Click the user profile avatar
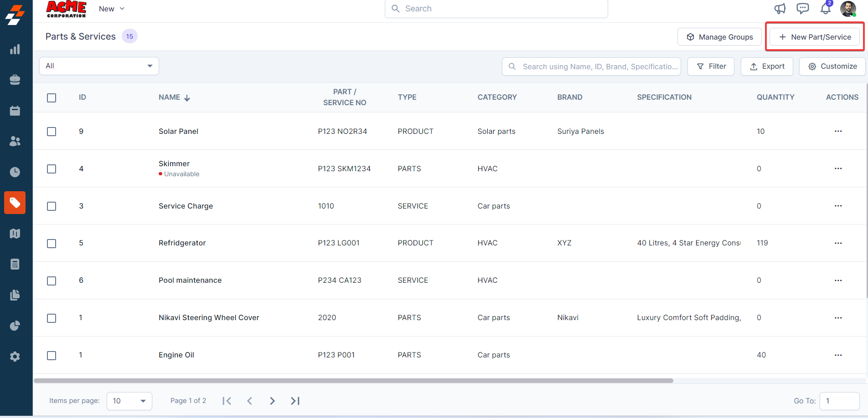 coord(848,9)
